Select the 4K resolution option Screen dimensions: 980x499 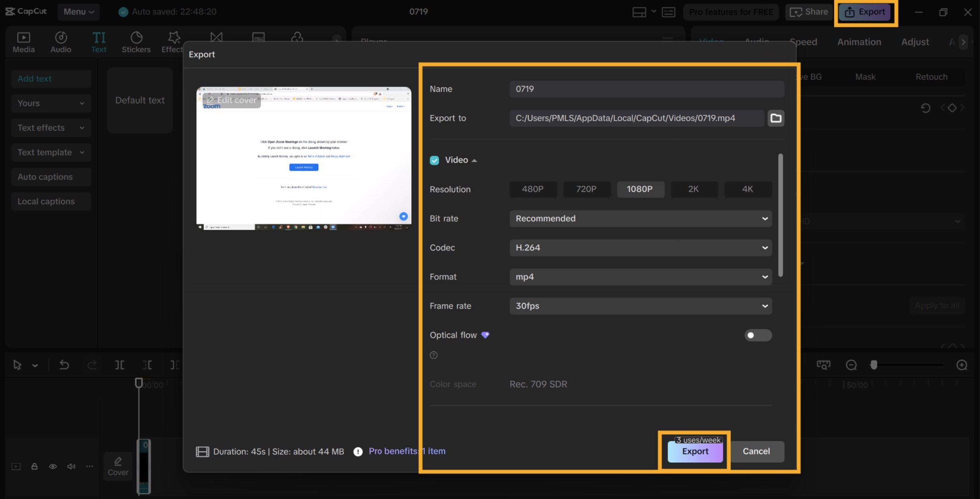pyautogui.click(x=747, y=189)
